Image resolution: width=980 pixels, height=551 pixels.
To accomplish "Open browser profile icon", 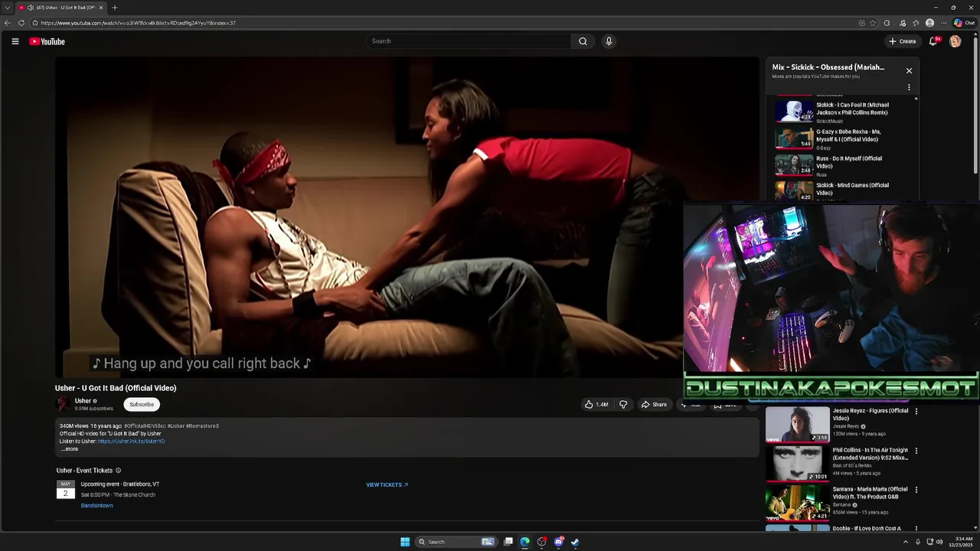I will (930, 23).
